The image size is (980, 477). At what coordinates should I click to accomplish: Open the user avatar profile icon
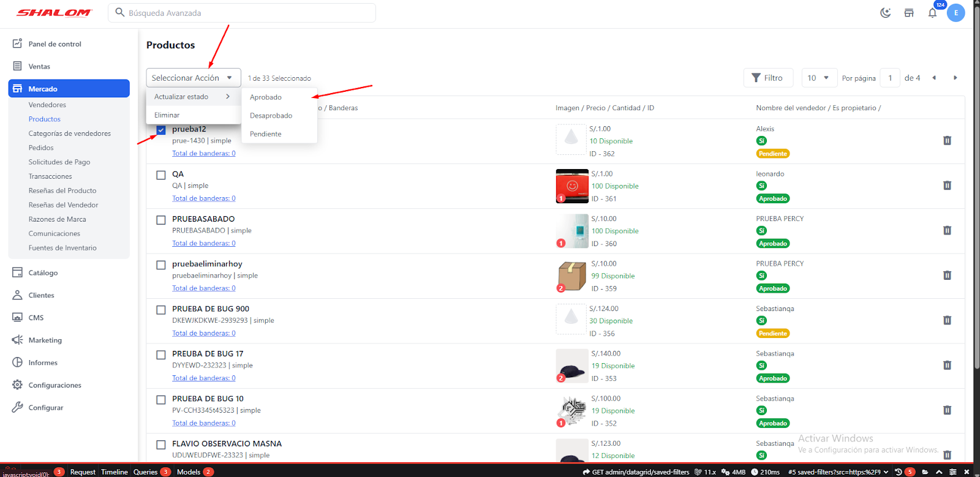click(956, 13)
